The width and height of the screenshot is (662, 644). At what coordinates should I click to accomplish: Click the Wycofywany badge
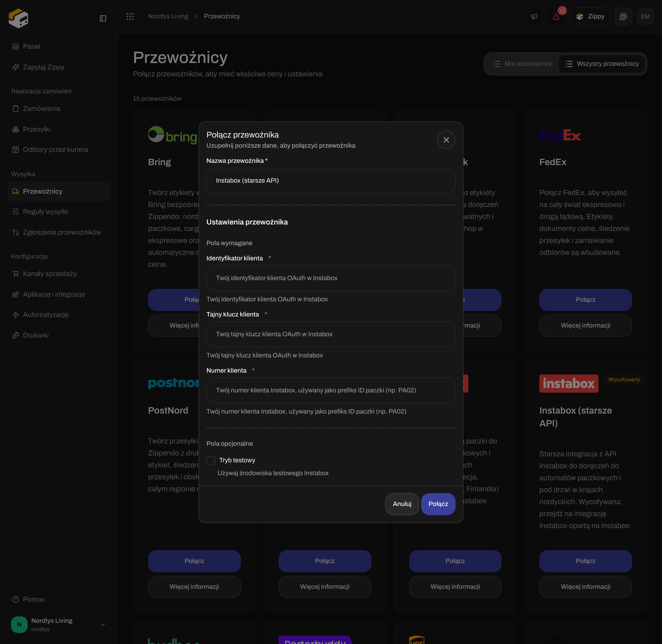point(624,379)
